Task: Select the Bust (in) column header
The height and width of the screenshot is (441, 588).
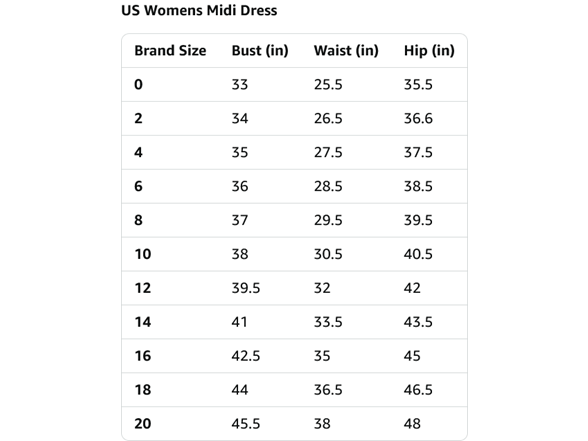Action: click(260, 51)
